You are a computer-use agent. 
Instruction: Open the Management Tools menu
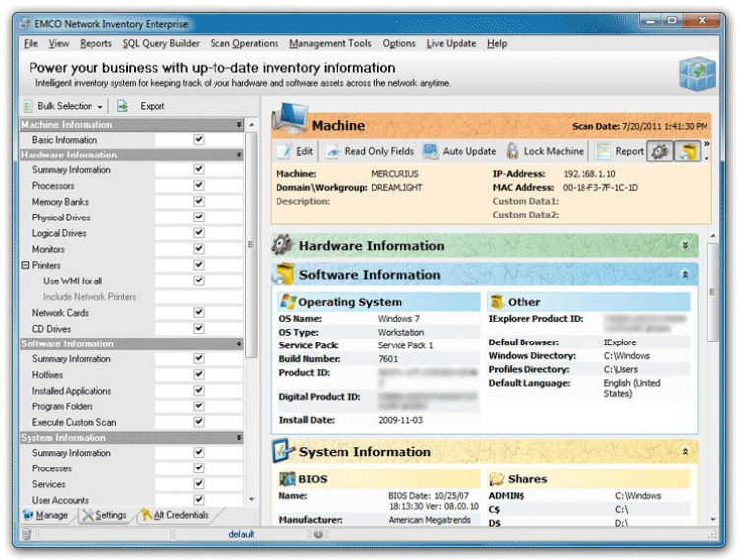click(x=331, y=43)
